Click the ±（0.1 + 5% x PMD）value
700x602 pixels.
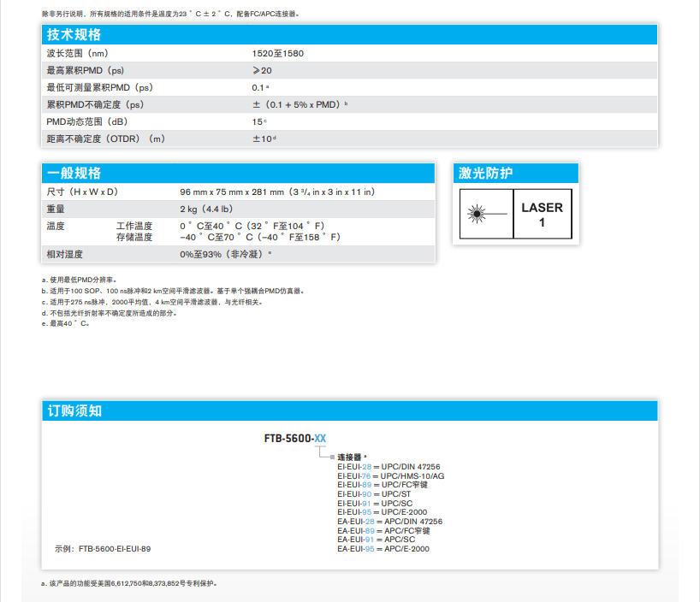pyautogui.click(x=300, y=104)
